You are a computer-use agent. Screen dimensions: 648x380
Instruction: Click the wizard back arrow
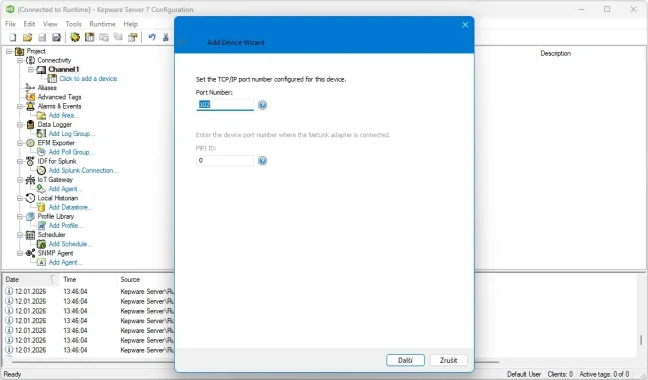pyautogui.click(x=182, y=42)
